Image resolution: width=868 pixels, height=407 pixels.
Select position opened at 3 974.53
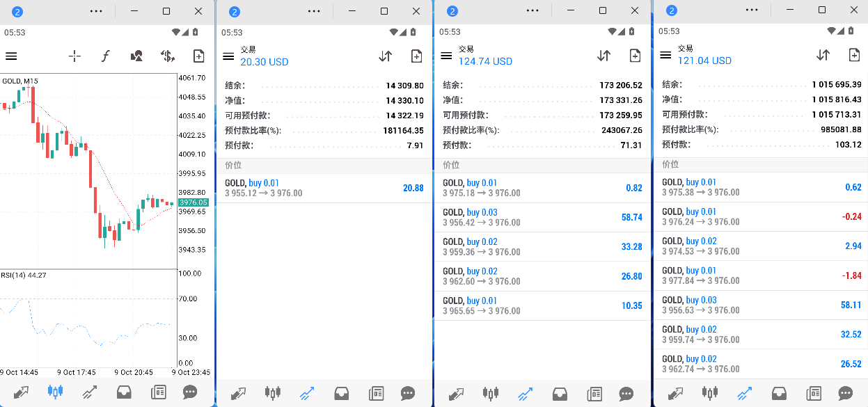click(x=761, y=246)
